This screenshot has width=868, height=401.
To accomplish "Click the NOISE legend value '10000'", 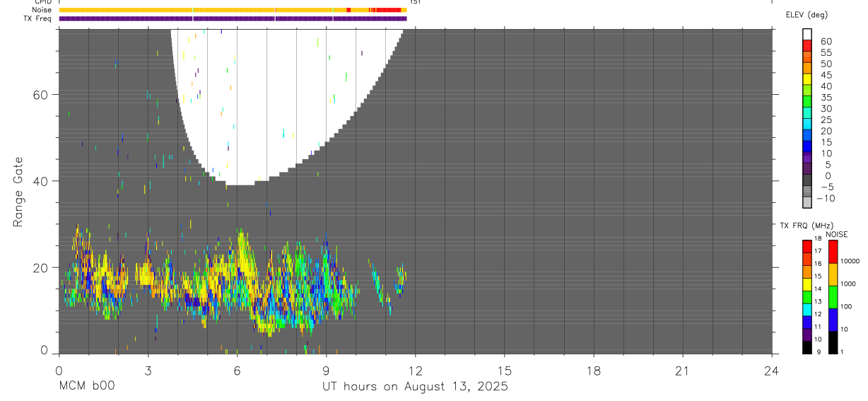I will [x=851, y=261].
